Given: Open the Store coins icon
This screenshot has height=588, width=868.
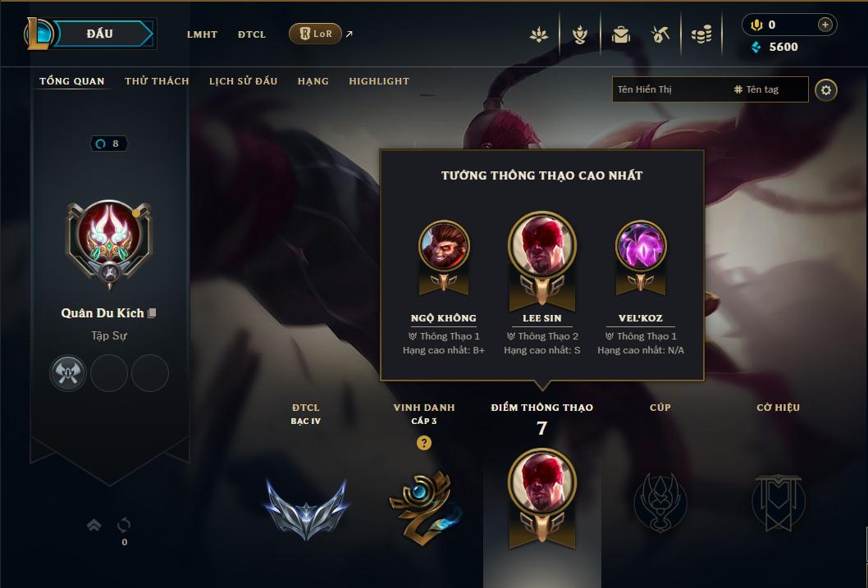Looking at the screenshot, I should coord(701,35).
